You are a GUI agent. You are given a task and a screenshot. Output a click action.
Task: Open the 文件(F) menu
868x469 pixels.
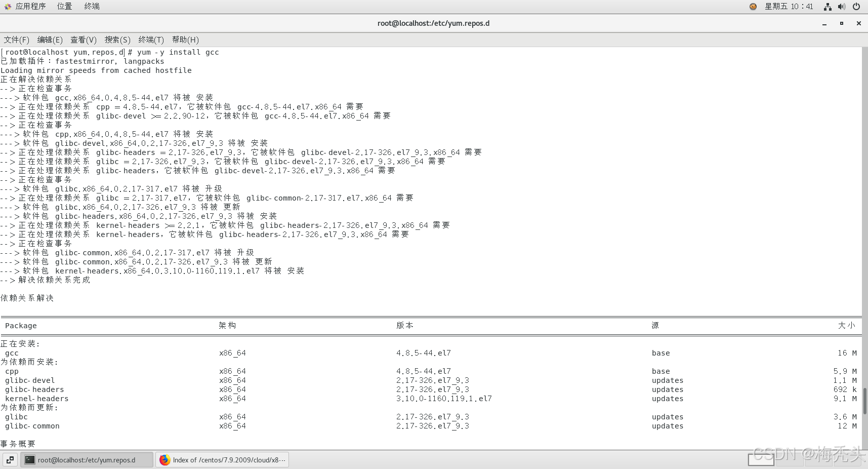click(x=17, y=40)
